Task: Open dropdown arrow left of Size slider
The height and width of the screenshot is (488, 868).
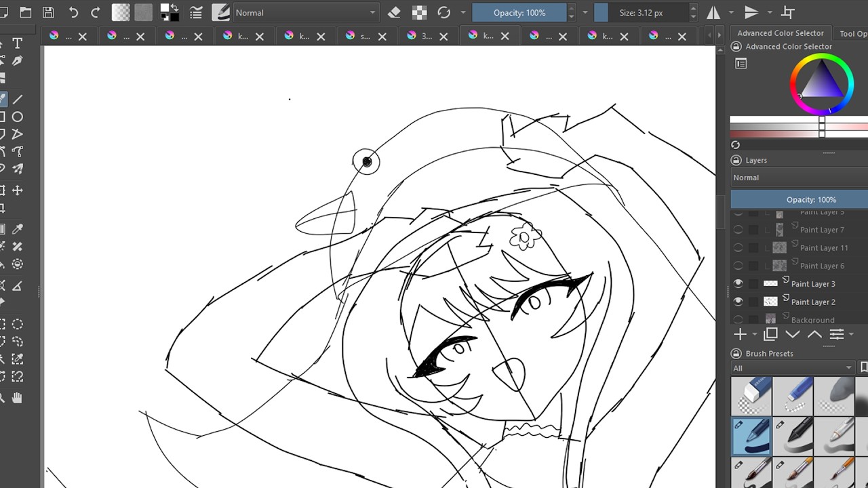Action: coord(585,12)
